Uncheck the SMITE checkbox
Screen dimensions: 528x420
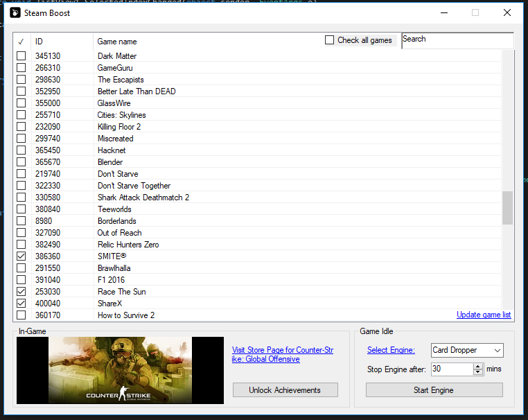(x=21, y=256)
